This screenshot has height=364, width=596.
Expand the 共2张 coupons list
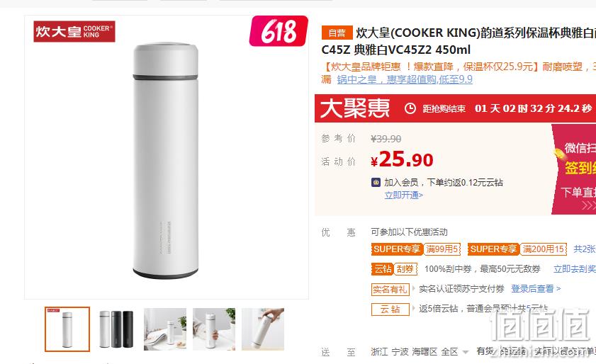click(585, 249)
